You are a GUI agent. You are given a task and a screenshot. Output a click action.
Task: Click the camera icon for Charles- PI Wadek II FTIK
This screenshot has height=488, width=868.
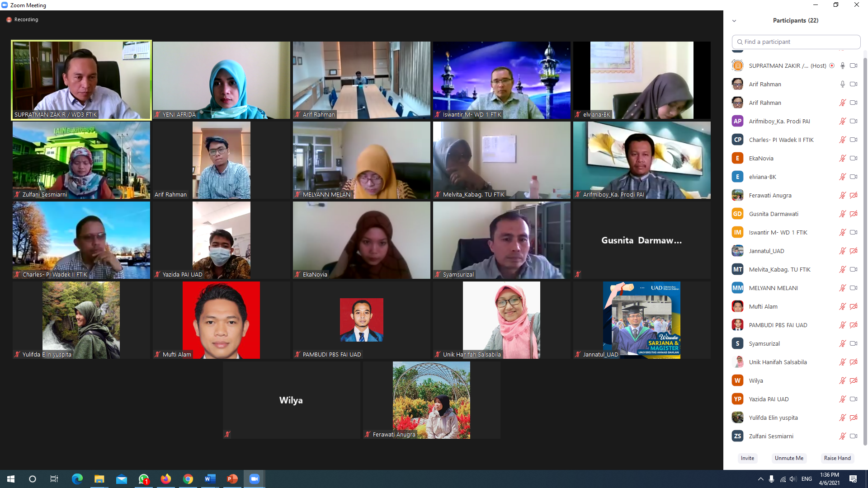(854, 140)
